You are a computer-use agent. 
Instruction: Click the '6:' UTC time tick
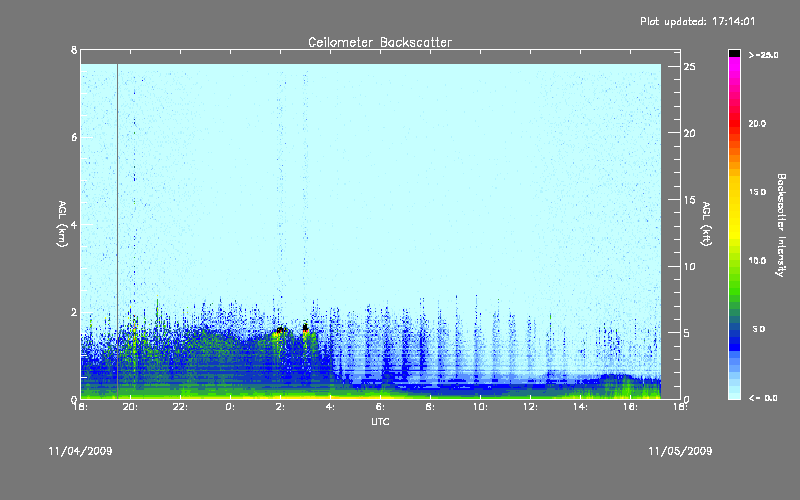pyautogui.click(x=381, y=407)
